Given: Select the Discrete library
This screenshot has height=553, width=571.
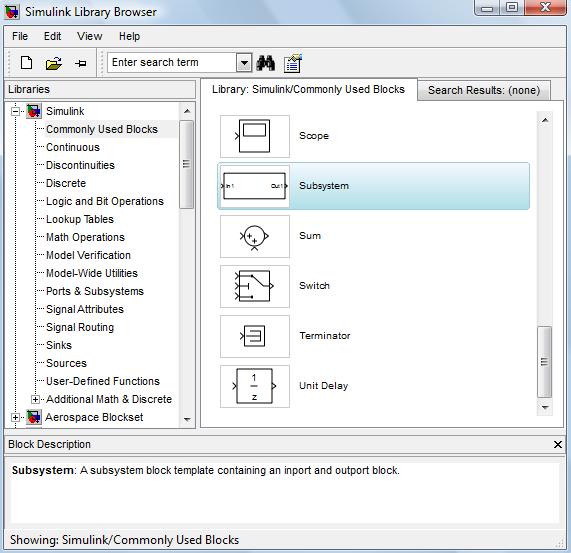Looking at the screenshot, I should 66,183.
